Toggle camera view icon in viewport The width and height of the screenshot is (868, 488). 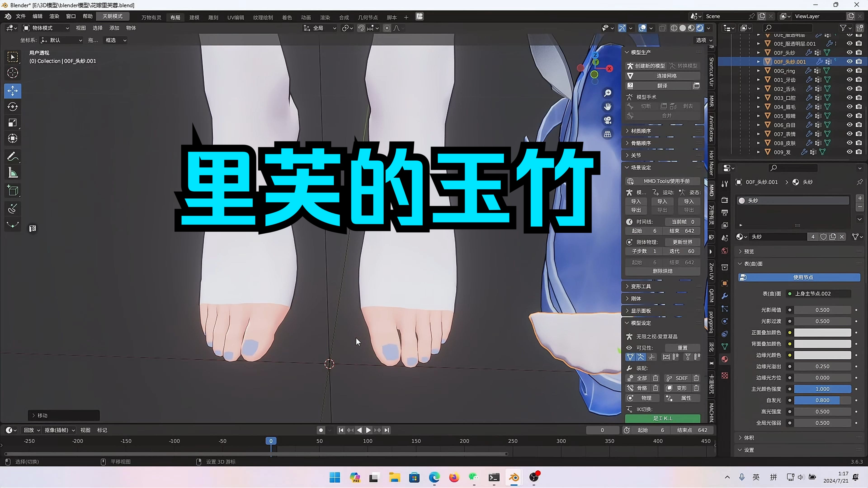pyautogui.click(x=608, y=120)
